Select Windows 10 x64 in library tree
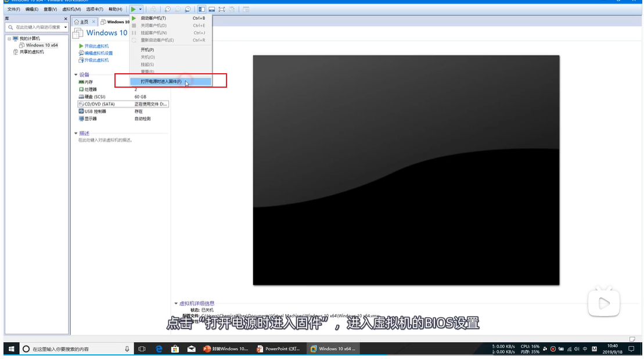This screenshot has width=644, height=359. point(39,45)
